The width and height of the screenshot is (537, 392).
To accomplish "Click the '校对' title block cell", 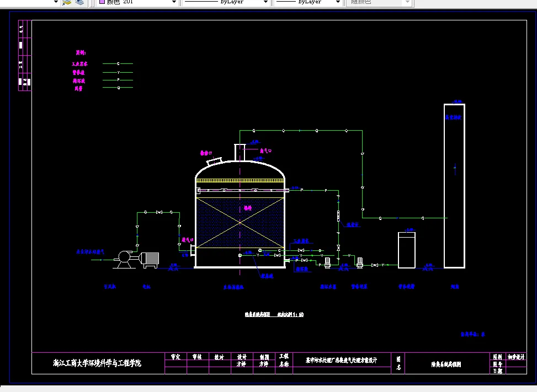I will [219, 357].
